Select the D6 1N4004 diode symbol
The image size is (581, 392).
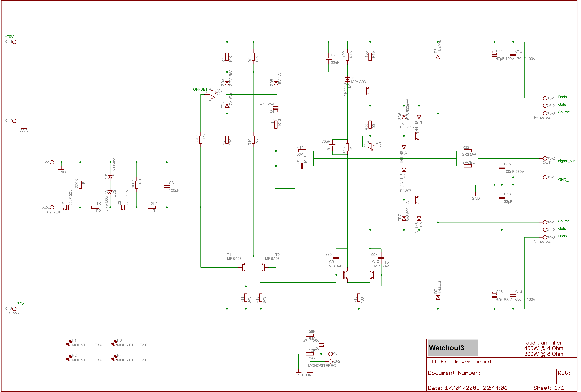438,57
